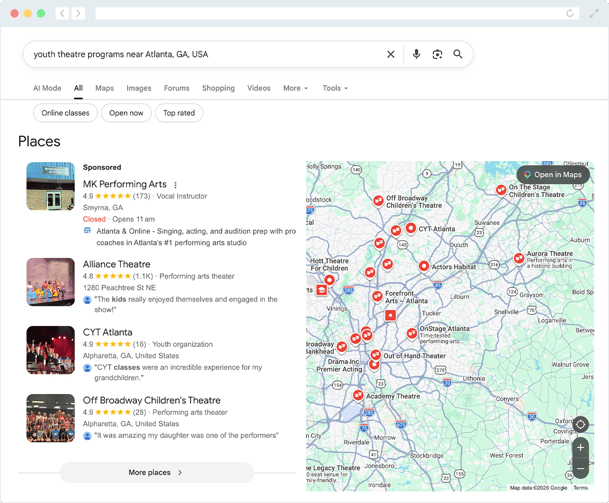Viewport: 609px width, 503px height.
Task: Open the MK Performing Arts listing title
Action: tap(125, 184)
